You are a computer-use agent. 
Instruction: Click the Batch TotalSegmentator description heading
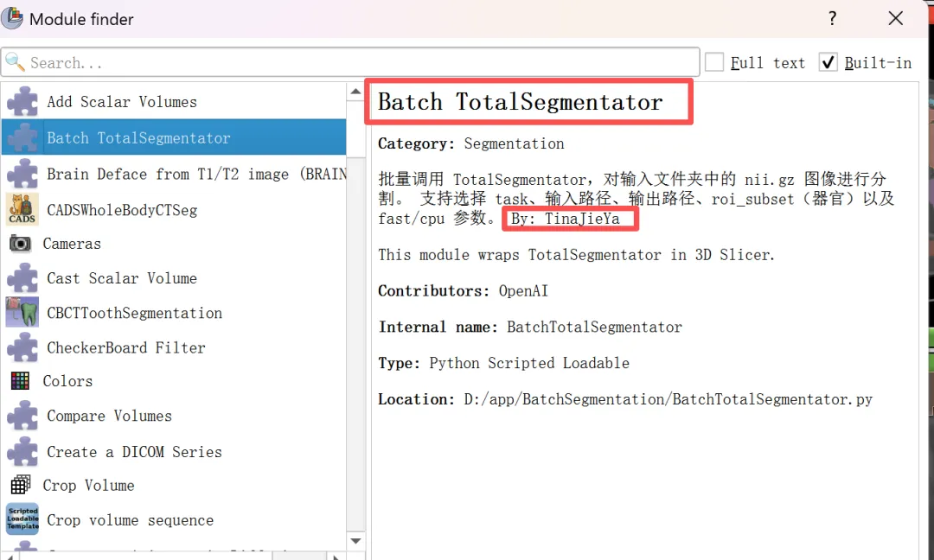(x=520, y=102)
